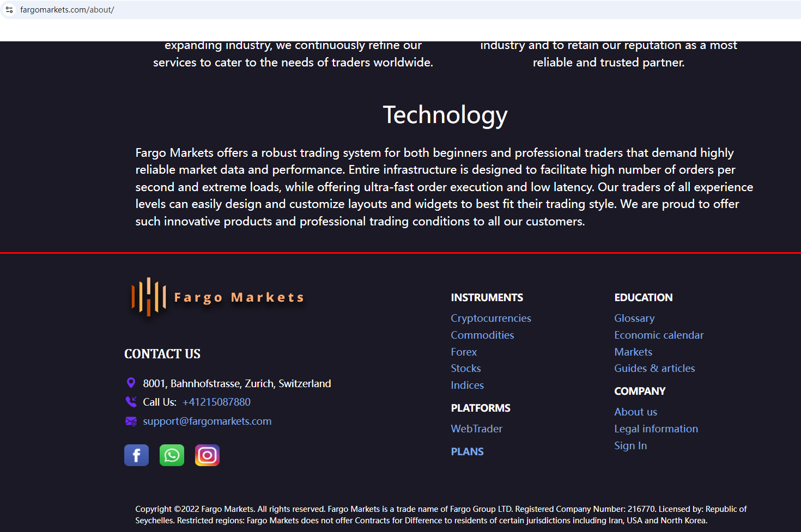The width and height of the screenshot is (801, 532).
Task: Click the INSTRUMENTS footer heading
Action: [x=487, y=297]
